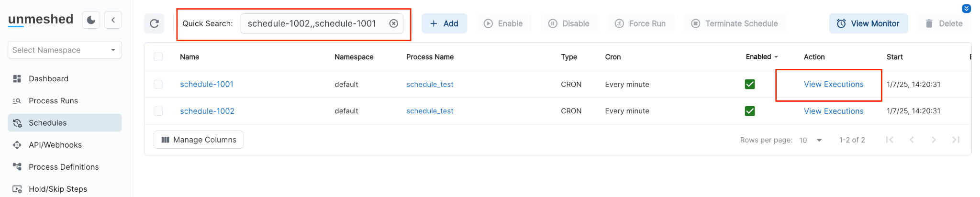Clear the Quick Search field
This screenshot has width=980, height=197.
click(x=393, y=23)
